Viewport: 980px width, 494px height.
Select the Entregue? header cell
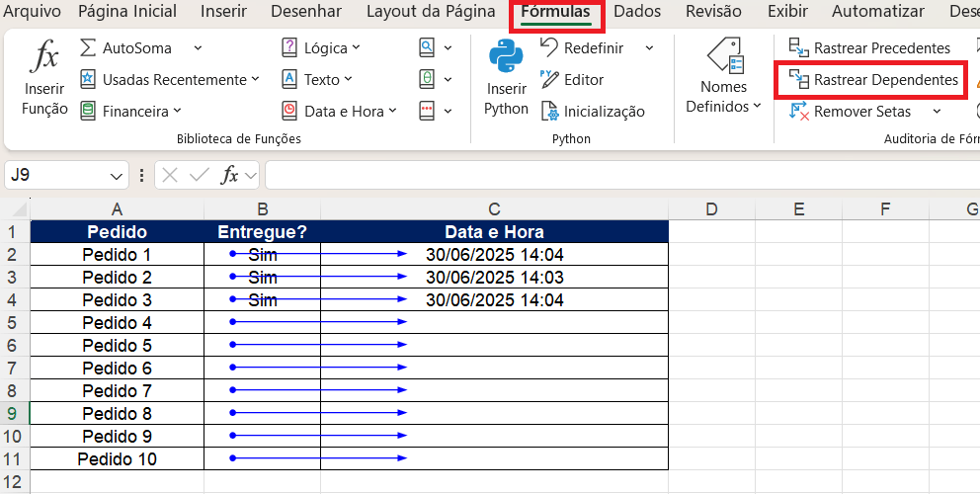pos(263,232)
